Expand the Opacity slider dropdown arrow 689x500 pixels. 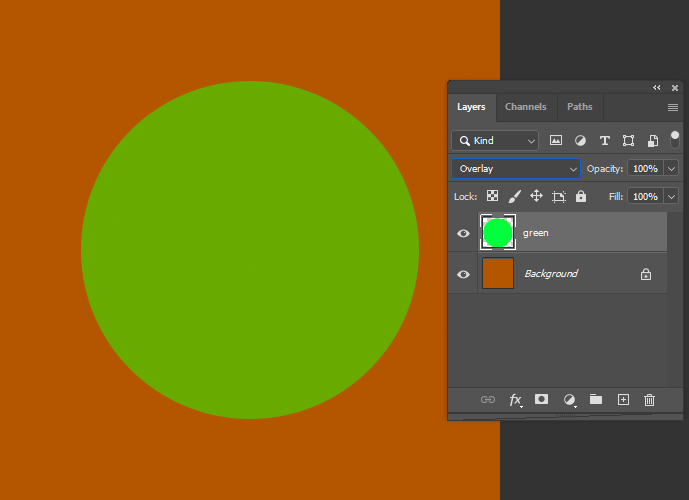(x=671, y=169)
